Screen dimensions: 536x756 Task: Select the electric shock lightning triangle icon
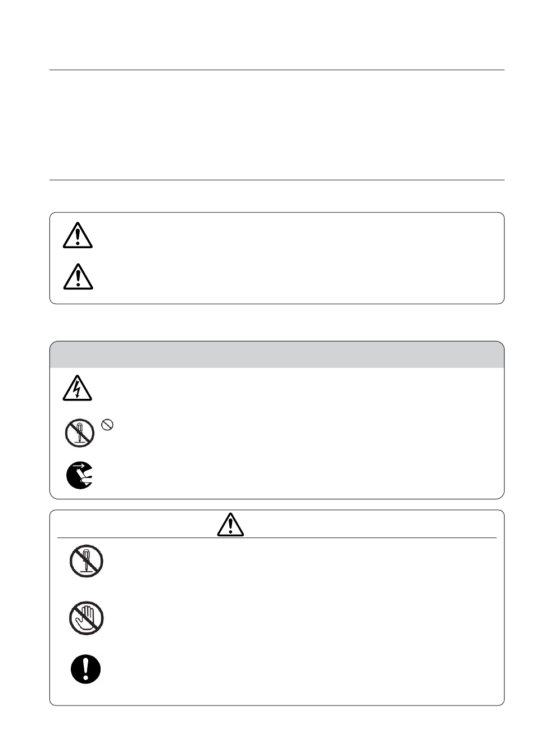pyautogui.click(x=77, y=388)
